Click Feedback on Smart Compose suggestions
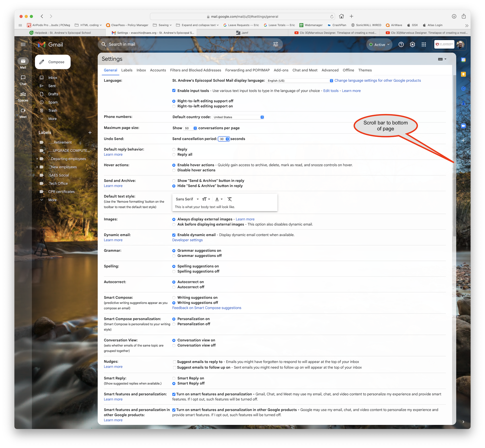The width and height of the screenshot is (485, 448). 207,308
